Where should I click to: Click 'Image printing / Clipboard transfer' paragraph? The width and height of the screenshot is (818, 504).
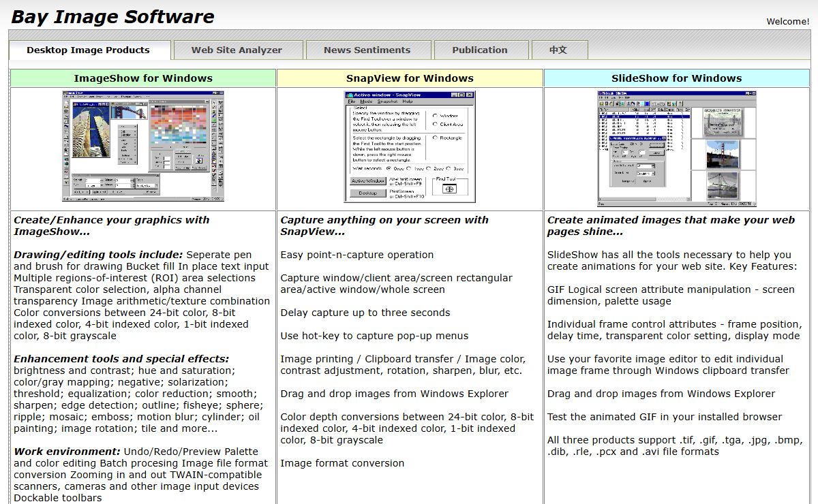click(403, 364)
